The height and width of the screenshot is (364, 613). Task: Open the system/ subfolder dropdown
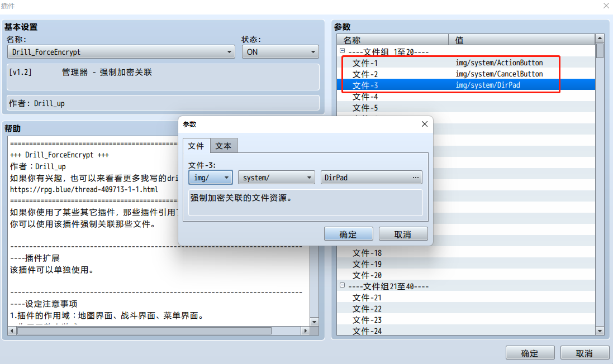click(x=277, y=178)
